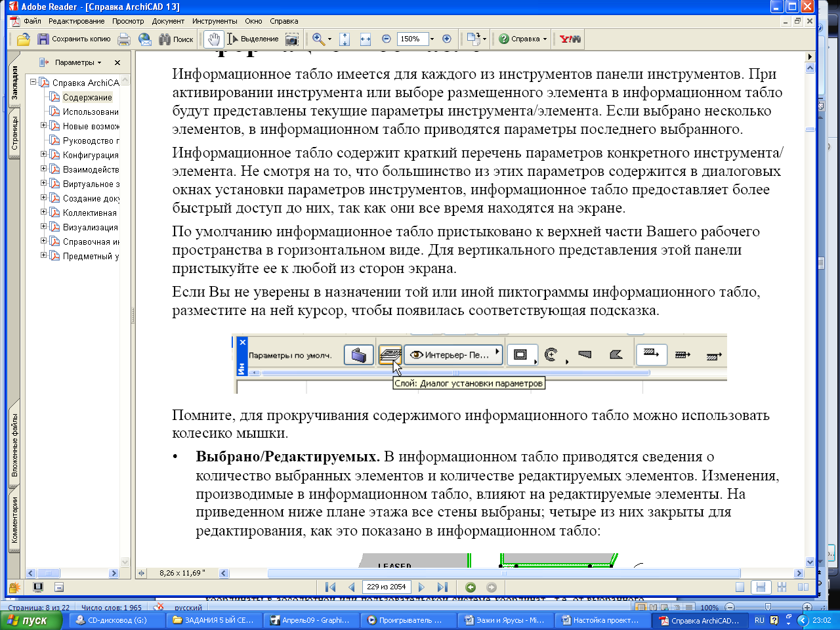Click the plus Zoom In button
840x630 pixels.
(447, 39)
